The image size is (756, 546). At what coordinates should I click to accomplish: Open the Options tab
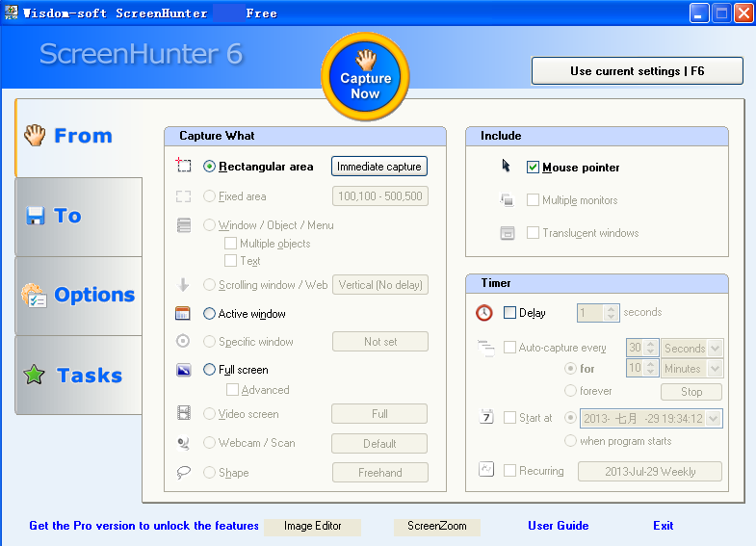(77, 296)
